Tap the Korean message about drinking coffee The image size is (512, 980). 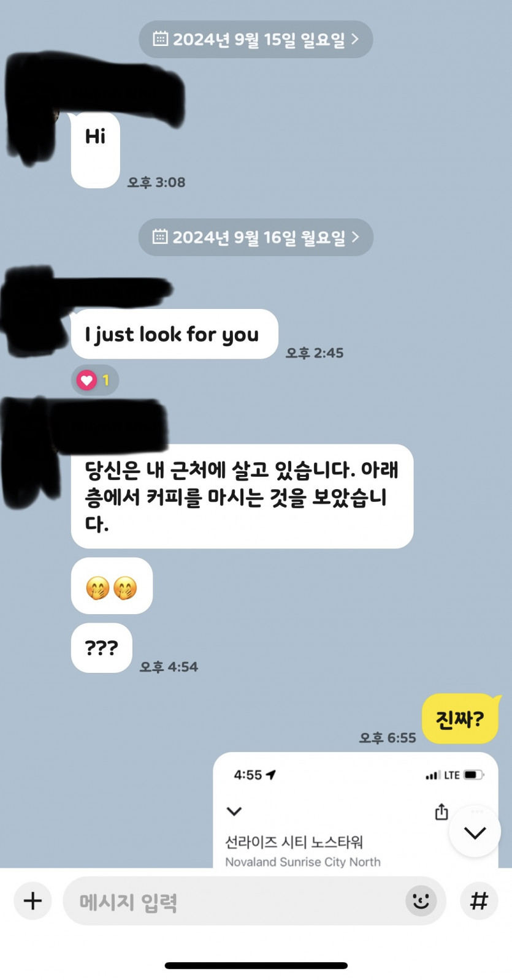pyautogui.click(x=242, y=496)
